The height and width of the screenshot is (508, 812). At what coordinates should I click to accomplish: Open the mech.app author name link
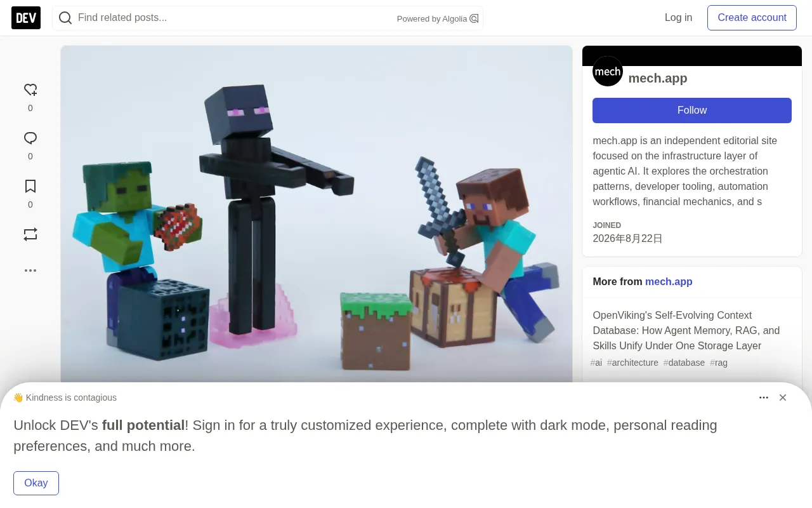658,78
